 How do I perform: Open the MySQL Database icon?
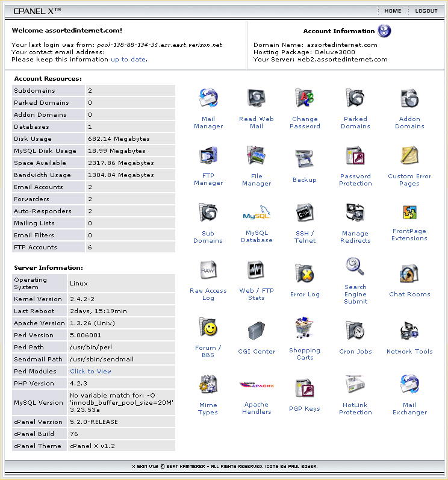[x=257, y=213]
